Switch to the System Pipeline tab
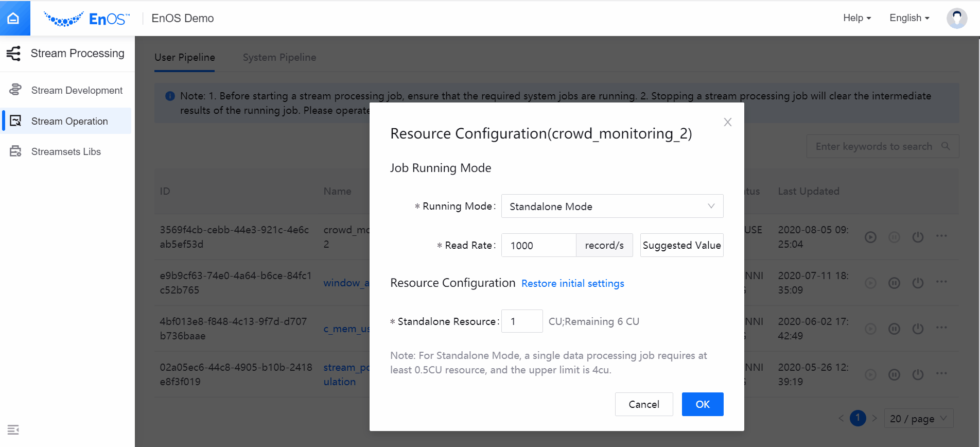The width and height of the screenshot is (980, 447). pyautogui.click(x=279, y=57)
